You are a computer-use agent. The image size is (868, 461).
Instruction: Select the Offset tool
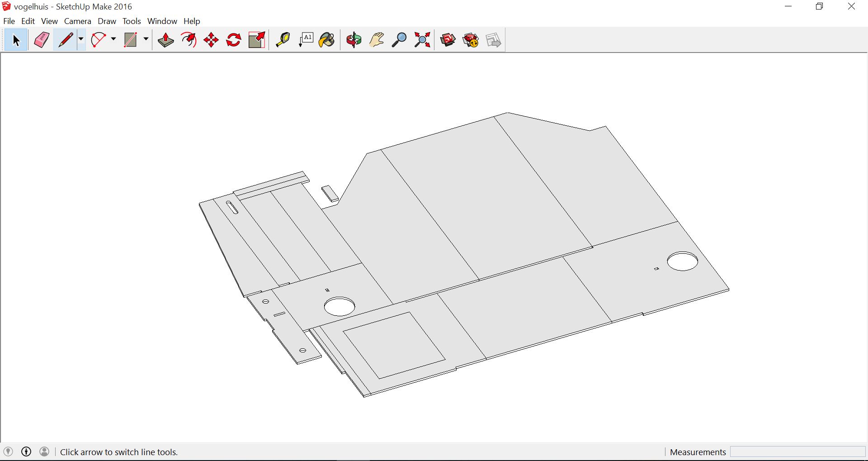pyautogui.click(x=189, y=40)
